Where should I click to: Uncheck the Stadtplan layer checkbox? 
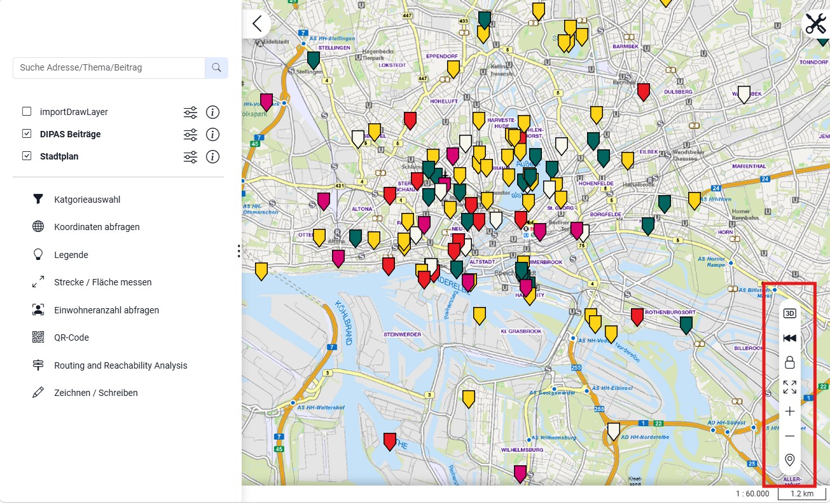(x=27, y=156)
